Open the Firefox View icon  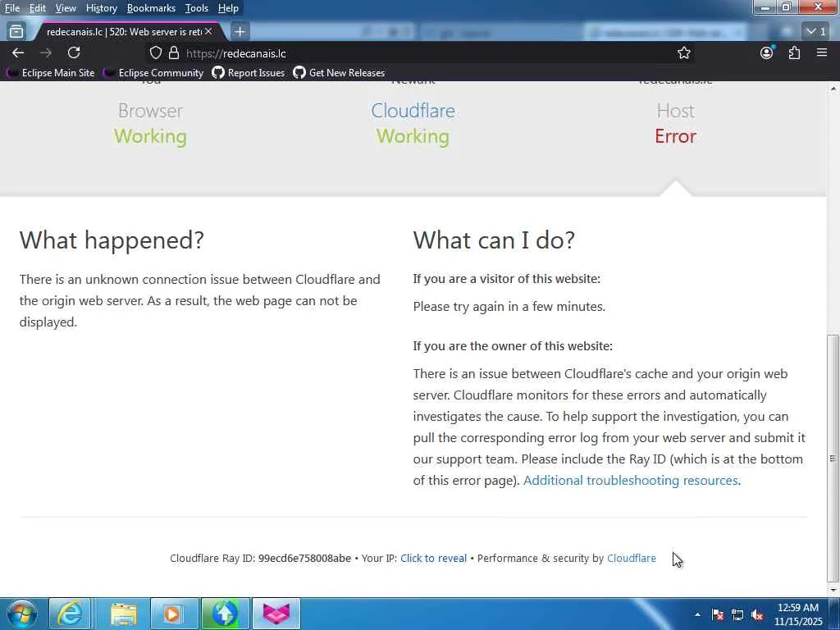(x=16, y=32)
